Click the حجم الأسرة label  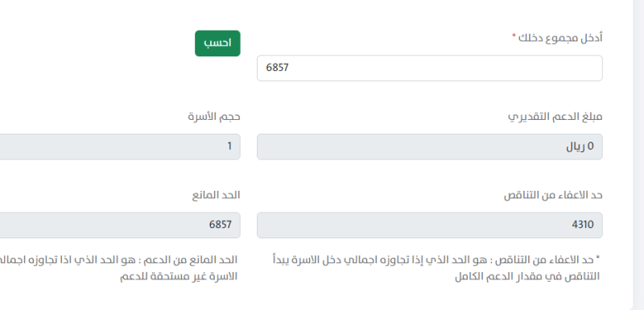pyautogui.click(x=214, y=117)
